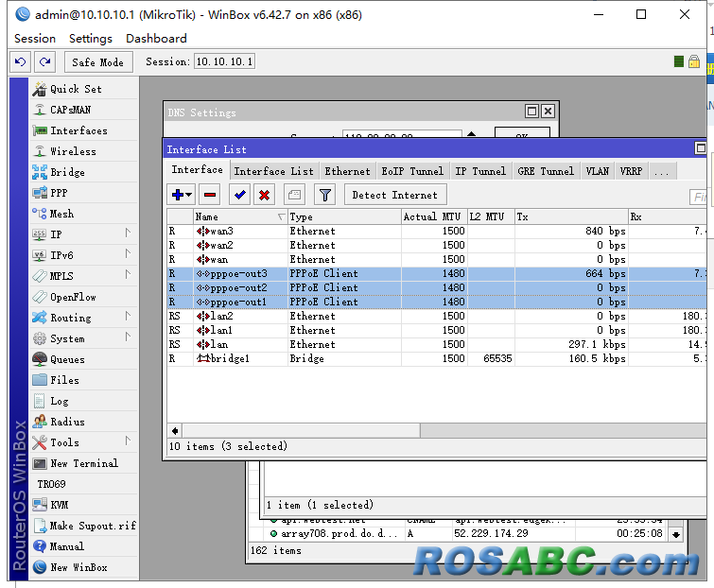Sort by the Name column header
Image resolution: width=714 pixels, height=588 pixels.
[240, 216]
